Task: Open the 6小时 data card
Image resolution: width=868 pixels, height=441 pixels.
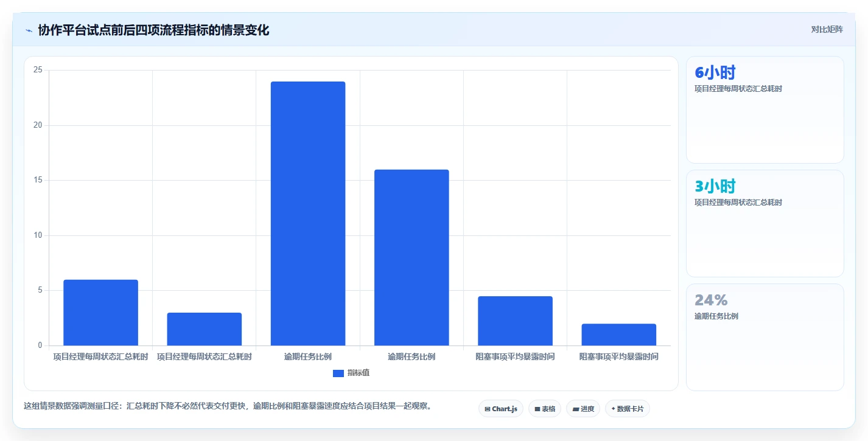Action: [765, 110]
